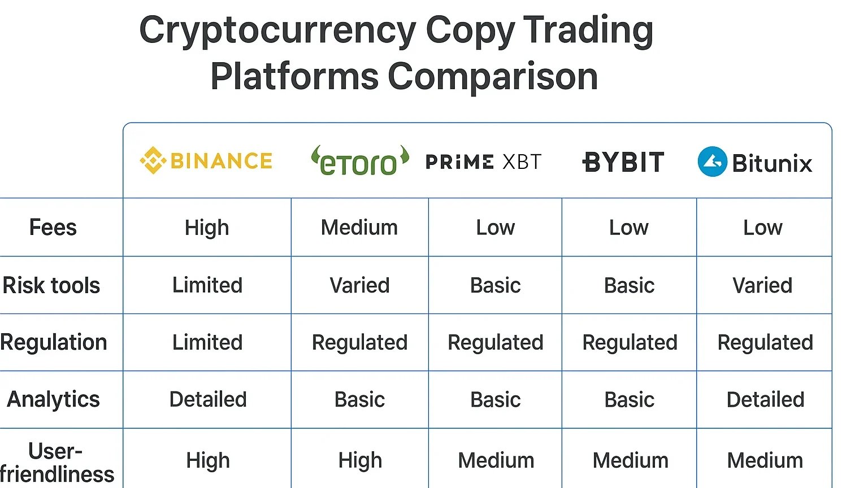Select the Fees row label

pos(53,228)
